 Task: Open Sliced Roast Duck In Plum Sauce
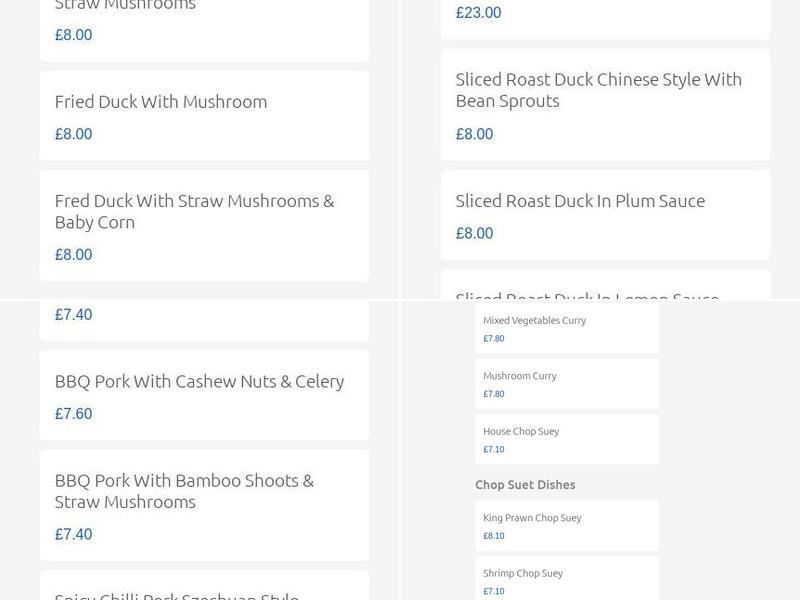(x=580, y=200)
